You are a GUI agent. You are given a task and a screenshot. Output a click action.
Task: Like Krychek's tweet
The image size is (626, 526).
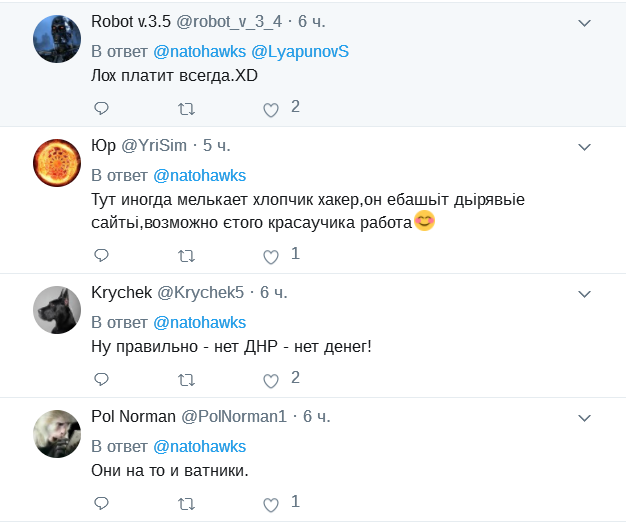[270, 379]
